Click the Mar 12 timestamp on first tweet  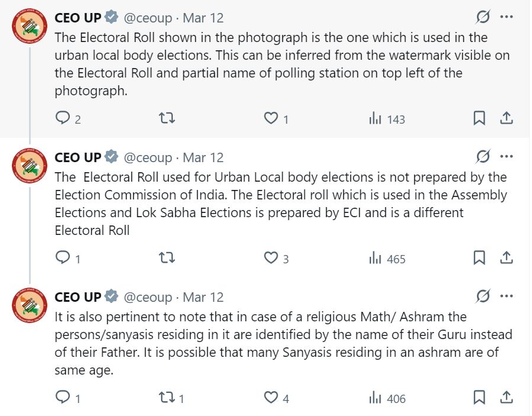pos(202,18)
